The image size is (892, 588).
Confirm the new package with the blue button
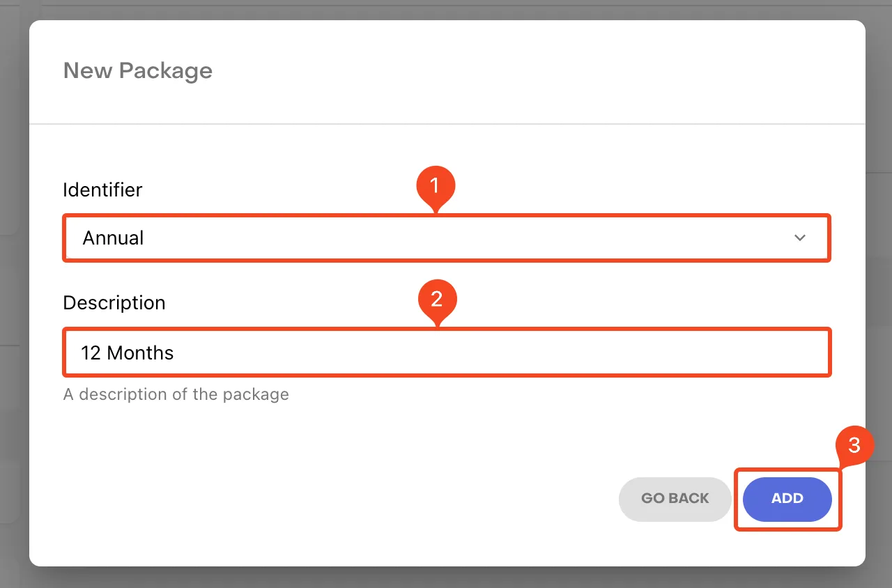(787, 499)
